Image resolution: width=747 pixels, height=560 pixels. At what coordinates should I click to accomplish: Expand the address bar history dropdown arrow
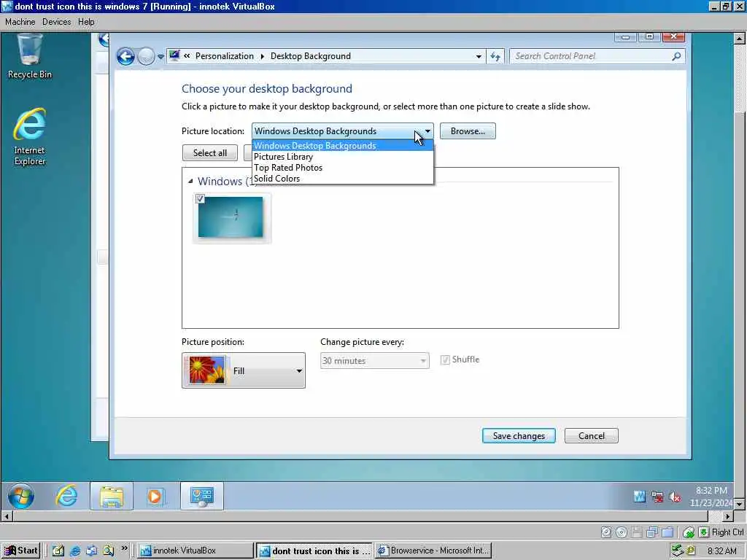click(479, 56)
